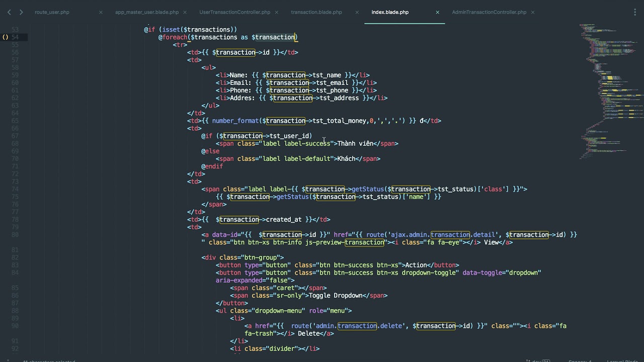Place cursor on 'isset' in line 53
Image resolution: width=644 pixels, height=362 pixels.
(171, 30)
